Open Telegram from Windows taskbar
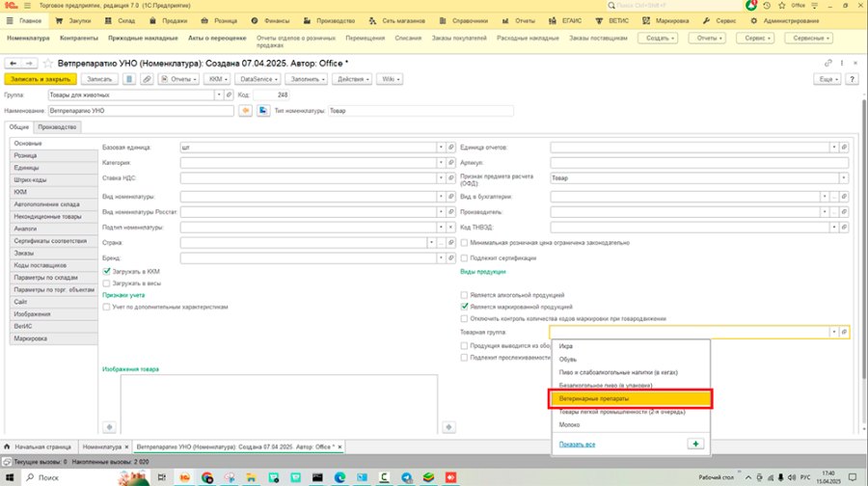Image resolution: width=868 pixels, height=486 pixels. click(x=407, y=477)
